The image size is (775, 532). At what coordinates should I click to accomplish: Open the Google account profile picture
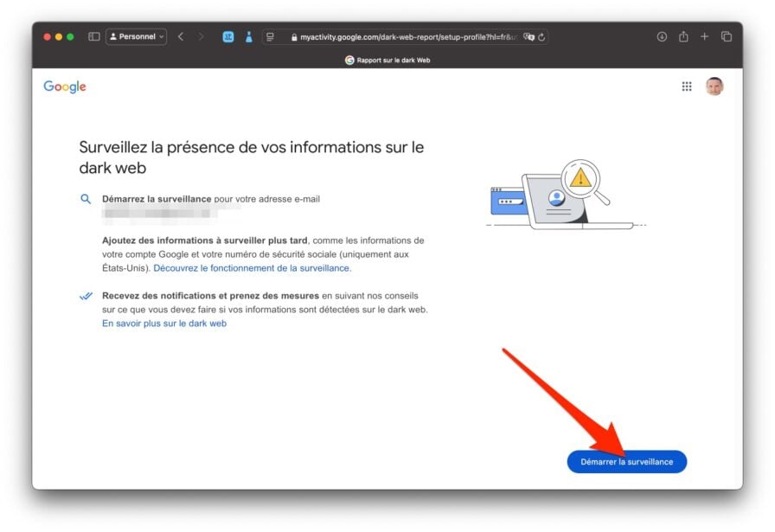(x=714, y=87)
